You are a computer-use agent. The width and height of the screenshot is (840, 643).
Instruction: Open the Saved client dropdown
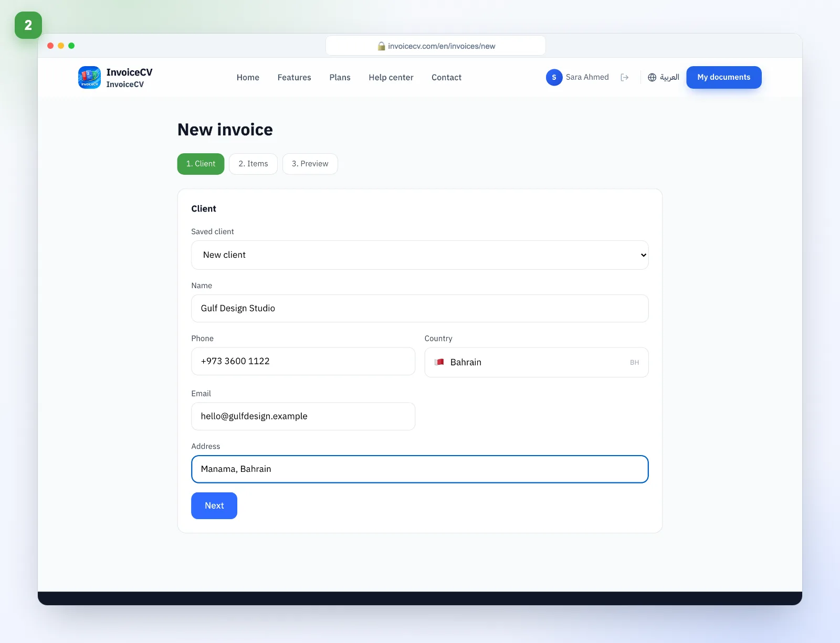tap(419, 255)
